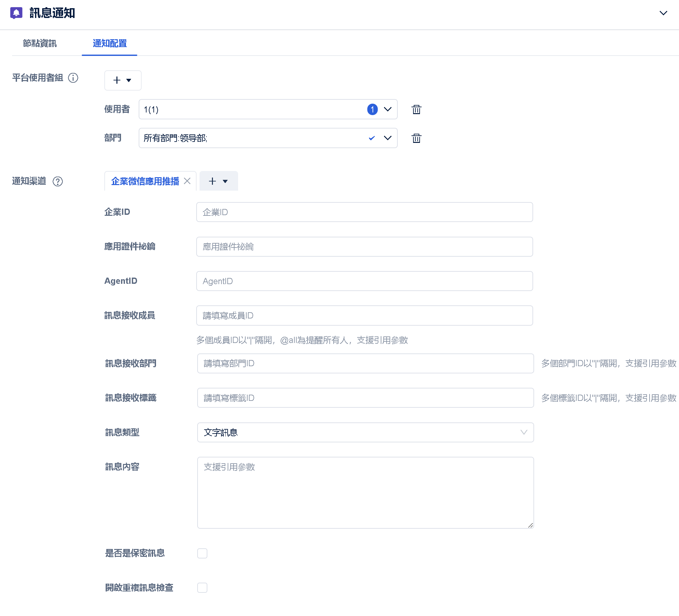Click the 企業ID input field
This screenshot has width=679, height=616.
(364, 212)
